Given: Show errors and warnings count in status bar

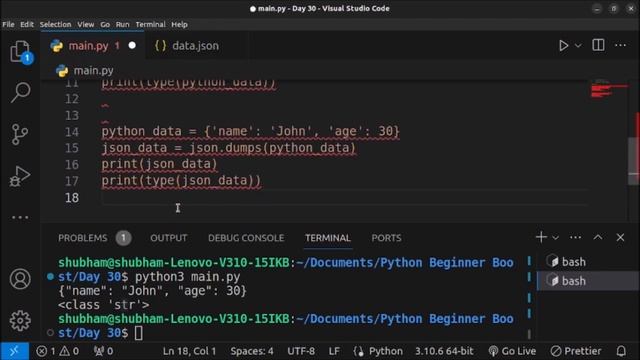Looking at the screenshot, I should [57, 351].
